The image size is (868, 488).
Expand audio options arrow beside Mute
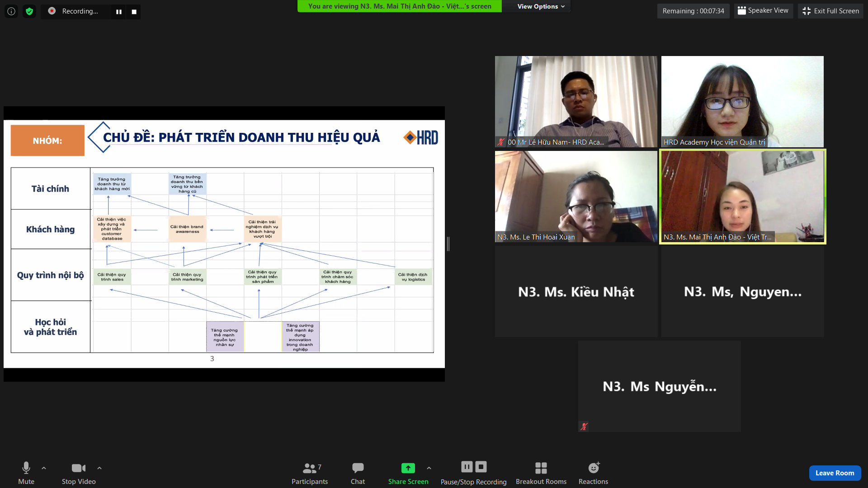pyautogui.click(x=44, y=468)
